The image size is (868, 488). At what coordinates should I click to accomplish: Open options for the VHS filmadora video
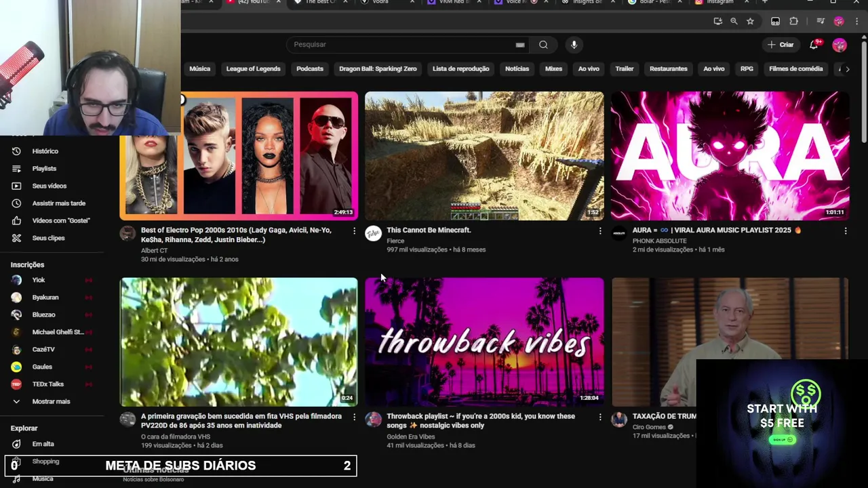tap(354, 417)
